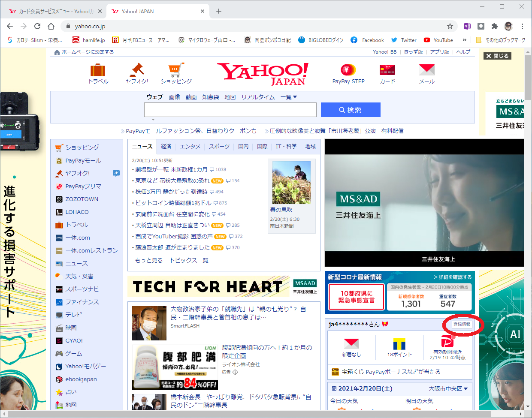Screen dimensions: 532x418
Task: Expand the 大阪市中央区 weather location dropdown
Action: (448, 388)
